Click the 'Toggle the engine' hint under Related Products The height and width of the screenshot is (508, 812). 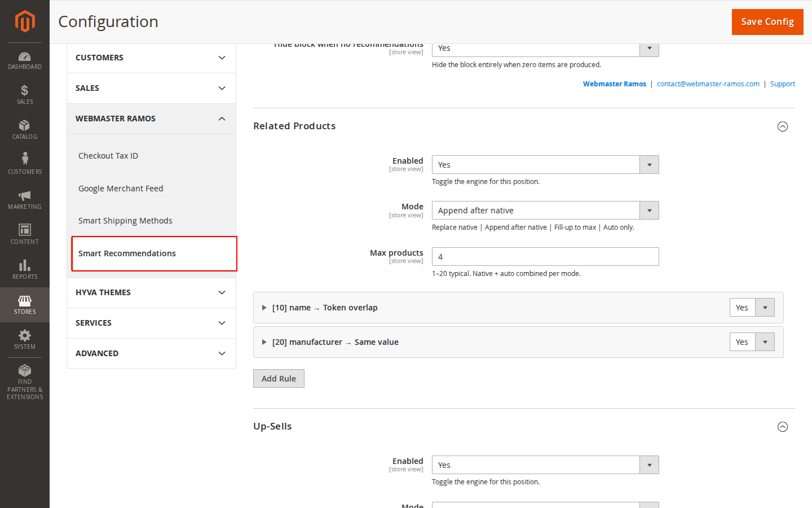pos(486,182)
